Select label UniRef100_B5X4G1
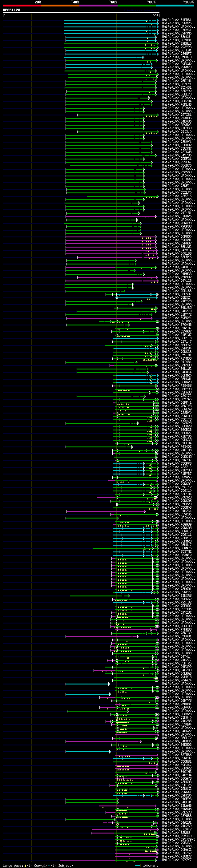The width and height of the screenshot is (197, 868). point(177,88)
